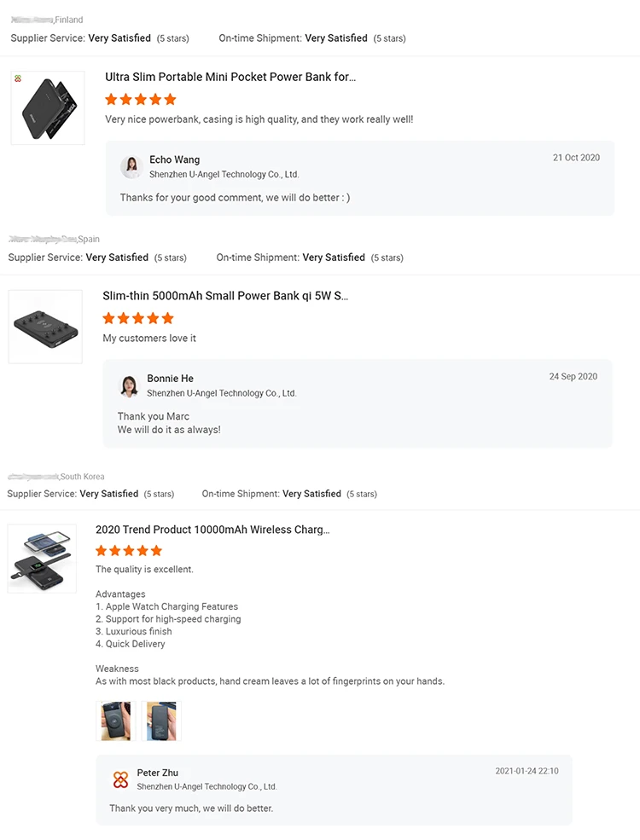
Task: View the first attached review photo
Action: point(116,721)
